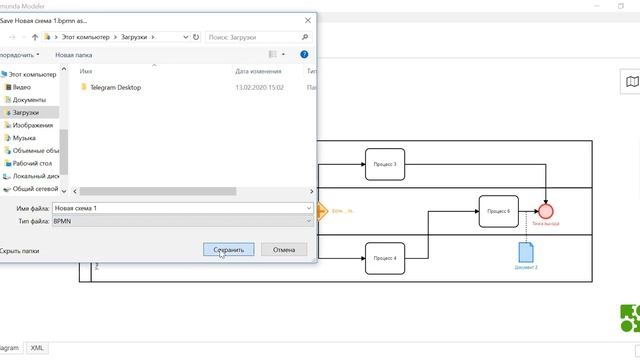Open the address path dropdown
This screenshot has height=360, width=640.
(x=185, y=37)
